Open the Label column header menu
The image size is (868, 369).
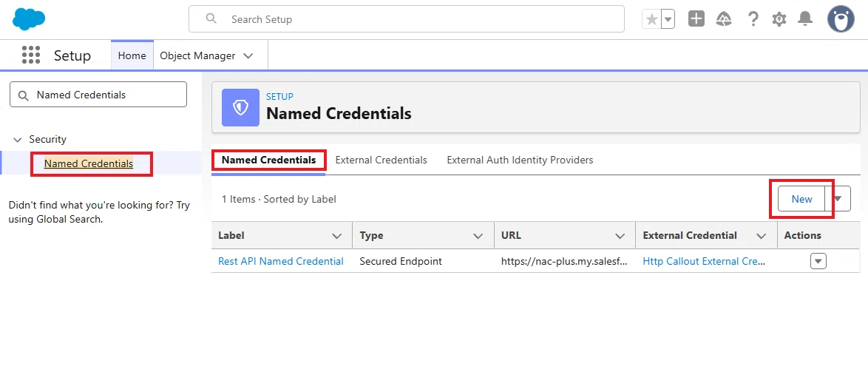pos(336,236)
